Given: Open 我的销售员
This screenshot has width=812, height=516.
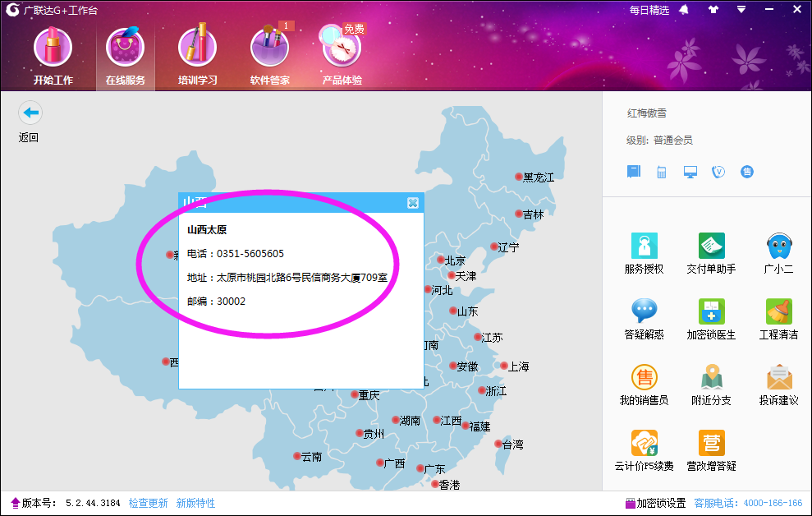Looking at the screenshot, I should click(x=644, y=385).
